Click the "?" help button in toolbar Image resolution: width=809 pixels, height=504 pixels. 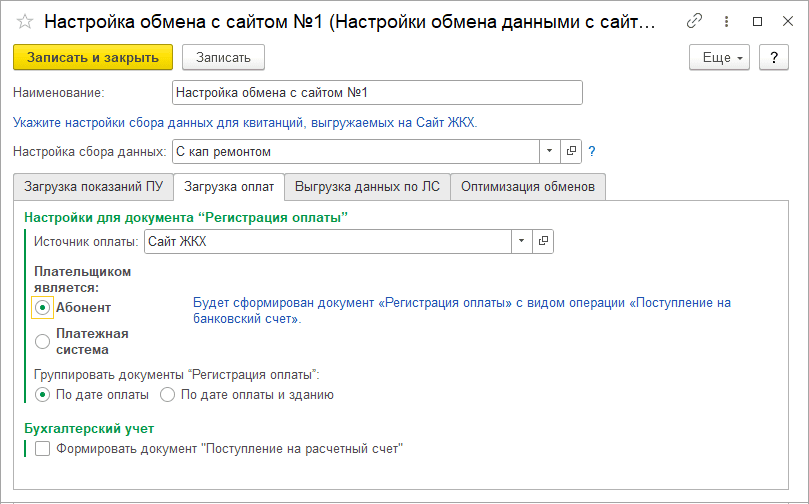click(x=774, y=58)
